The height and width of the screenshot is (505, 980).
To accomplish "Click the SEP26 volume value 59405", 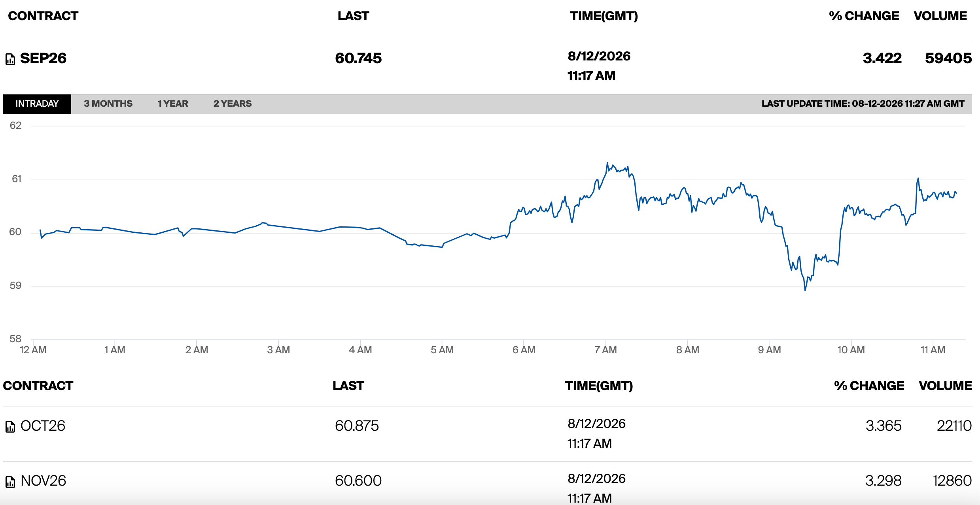I will click(948, 58).
